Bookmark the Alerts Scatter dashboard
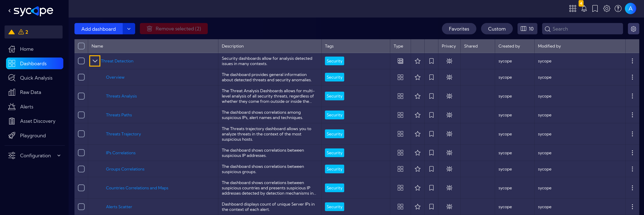The image size is (644, 215). pyautogui.click(x=431, y=207)
